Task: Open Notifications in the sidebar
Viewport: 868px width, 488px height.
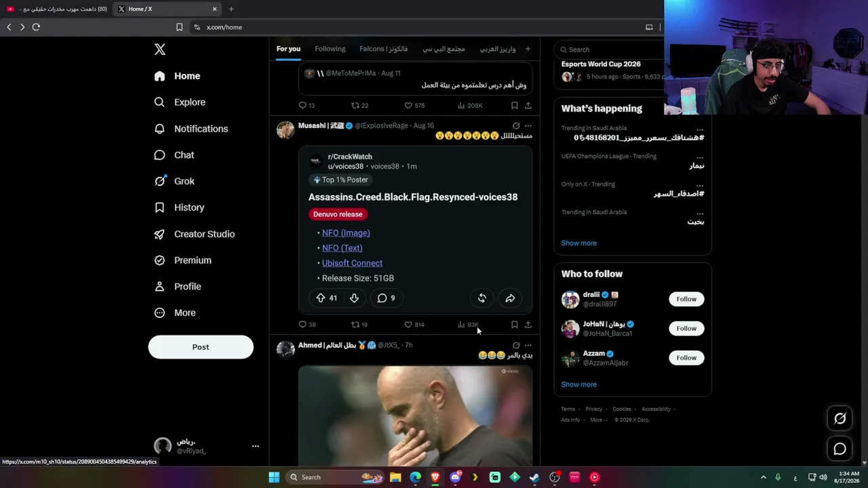Action: [191, 129]
